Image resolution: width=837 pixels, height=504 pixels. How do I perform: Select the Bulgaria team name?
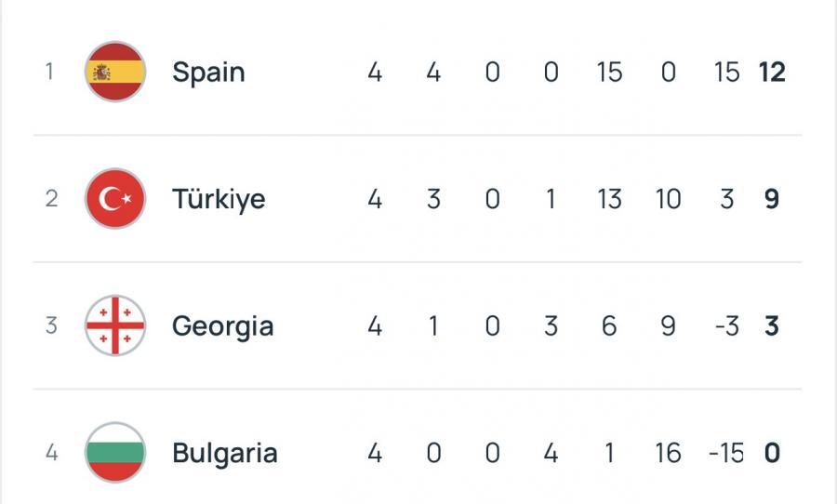tap(225, 453)
